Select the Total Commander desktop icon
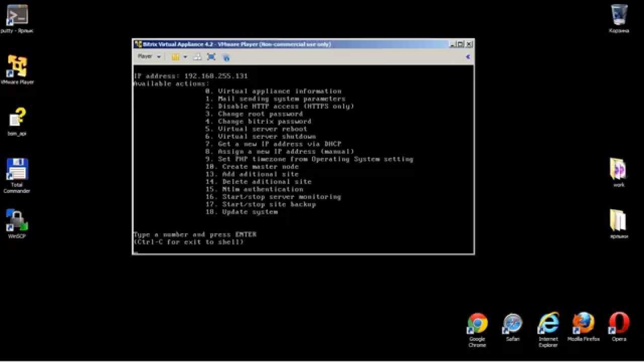The height and width of the screenshot is (362, 644). point(17,175)
